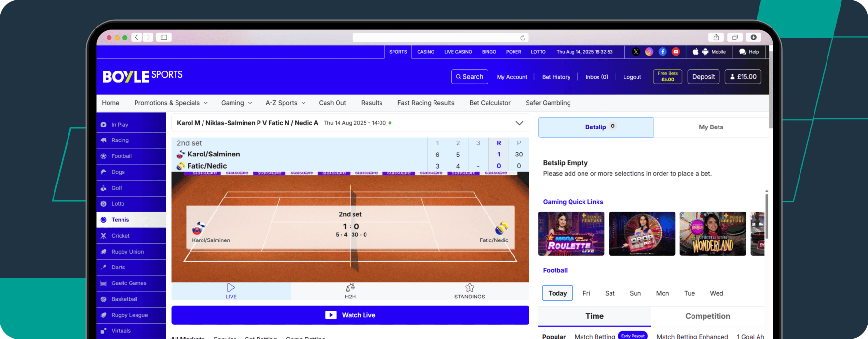Viewport: 868px width, 339px height.
Task: Click the Deposit button
Action: pos(704,77)
